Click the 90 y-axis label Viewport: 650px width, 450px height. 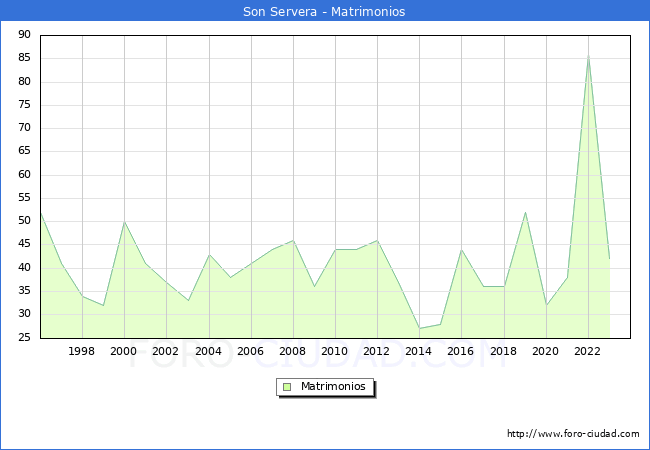click(24, 35)
